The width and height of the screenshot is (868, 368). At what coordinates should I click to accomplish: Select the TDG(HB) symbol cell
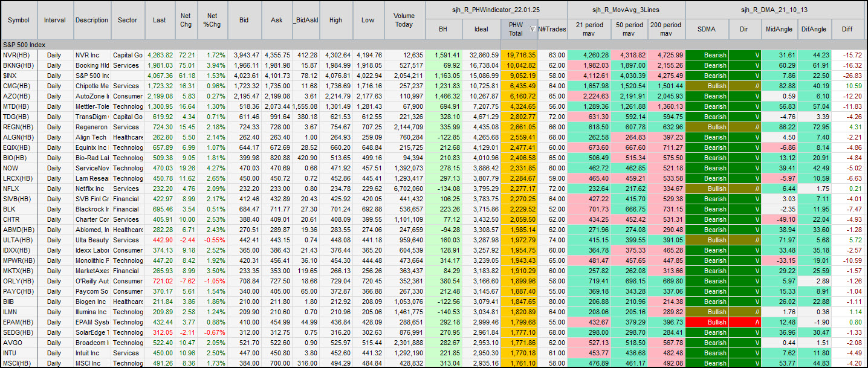pos(19,117)
